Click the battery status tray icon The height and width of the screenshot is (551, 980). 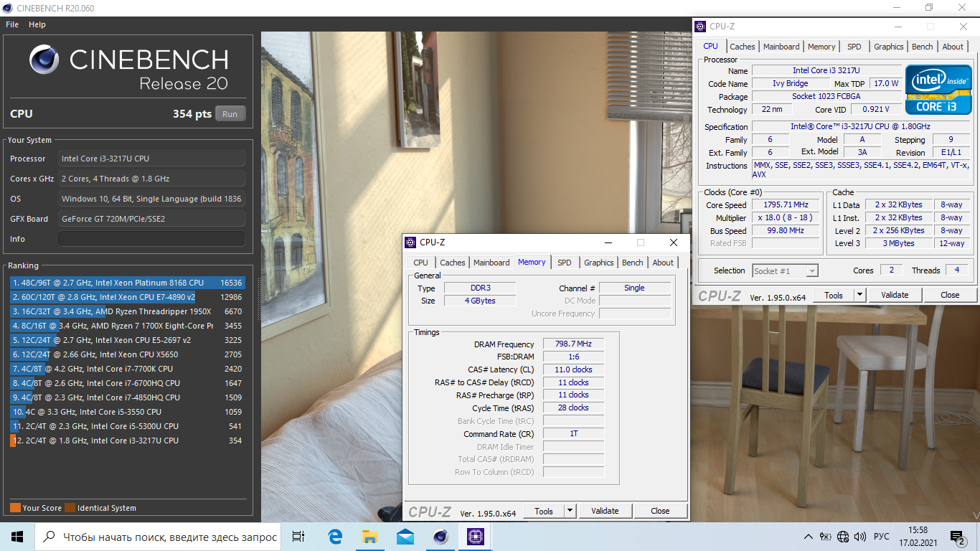pos(826,537)
